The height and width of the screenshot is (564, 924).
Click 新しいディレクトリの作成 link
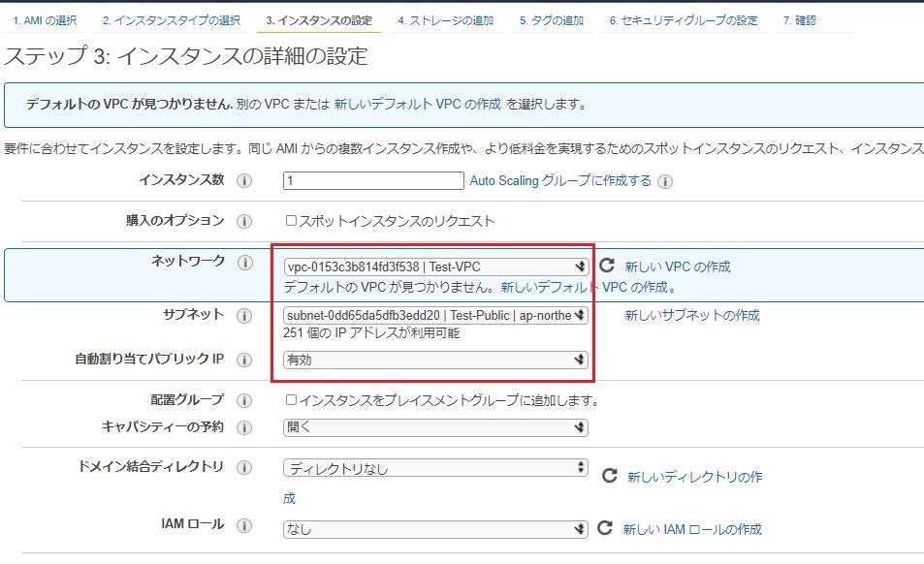(695, 476)
